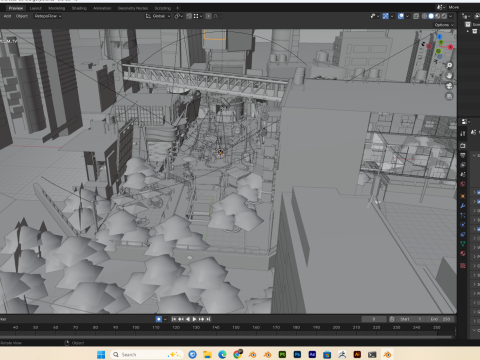Click the timeline horizontal scrollbar
The width and height of the screenshot is (480, 360).
tap(228, 337)
